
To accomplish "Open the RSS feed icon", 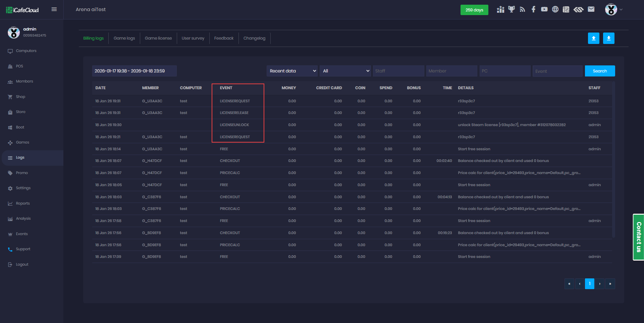I will click(x=522, y=9).
